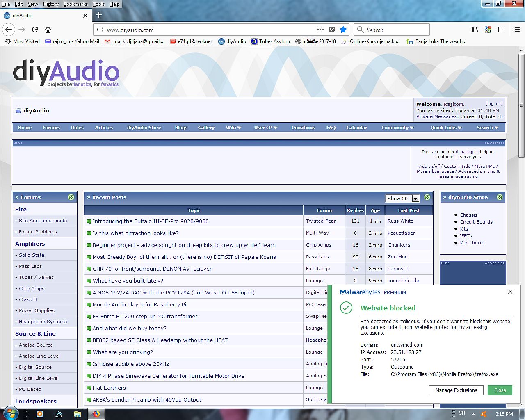Viewport: 525px width, 420px height.
Task: Go to Forums in the navbar
Action: click(51, 128)
